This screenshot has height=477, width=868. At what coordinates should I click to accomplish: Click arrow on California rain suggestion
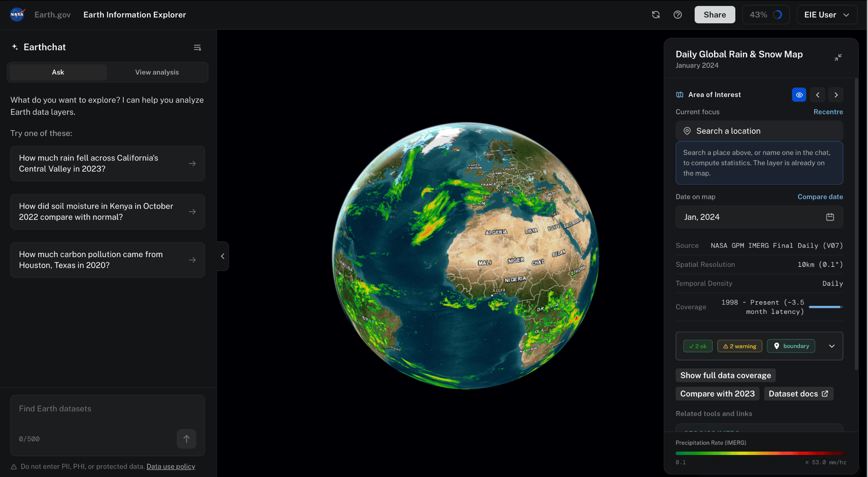(192, 164)
